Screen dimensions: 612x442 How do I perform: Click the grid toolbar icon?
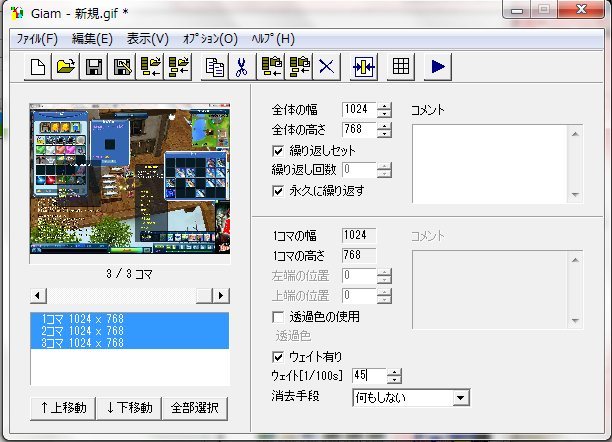tap(401, 67)
